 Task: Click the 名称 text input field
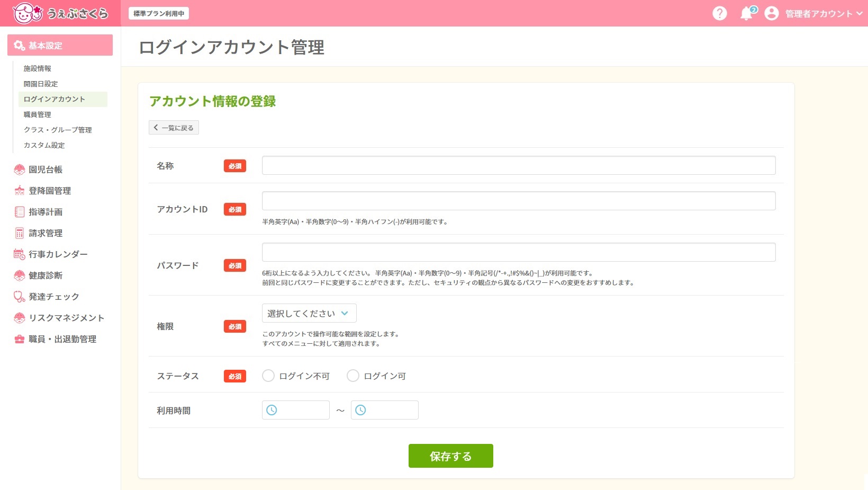point(518,165)
